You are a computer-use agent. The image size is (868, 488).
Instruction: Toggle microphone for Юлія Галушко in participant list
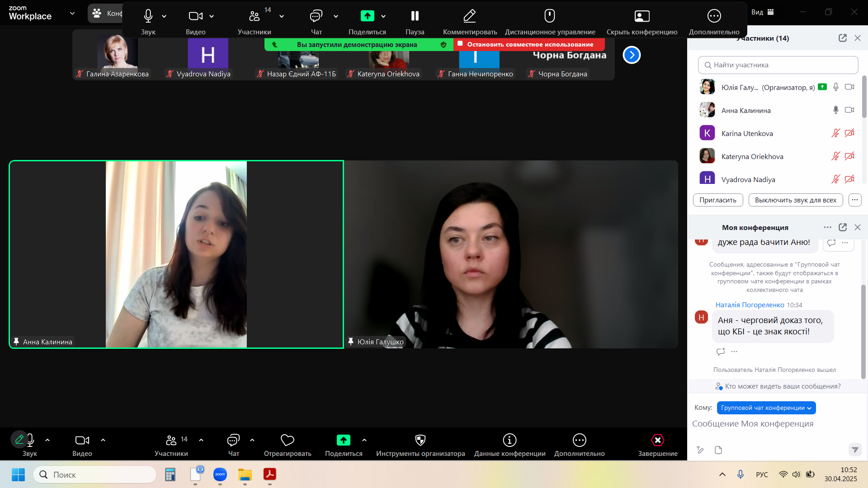836,87
